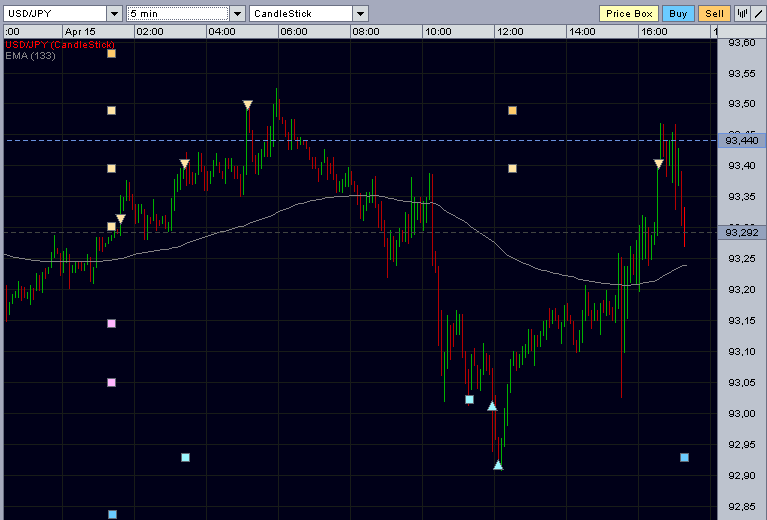The image size is (767, 520).
Task: Click the Apr 15 date label on time axis
Action: tap(80, 32)
